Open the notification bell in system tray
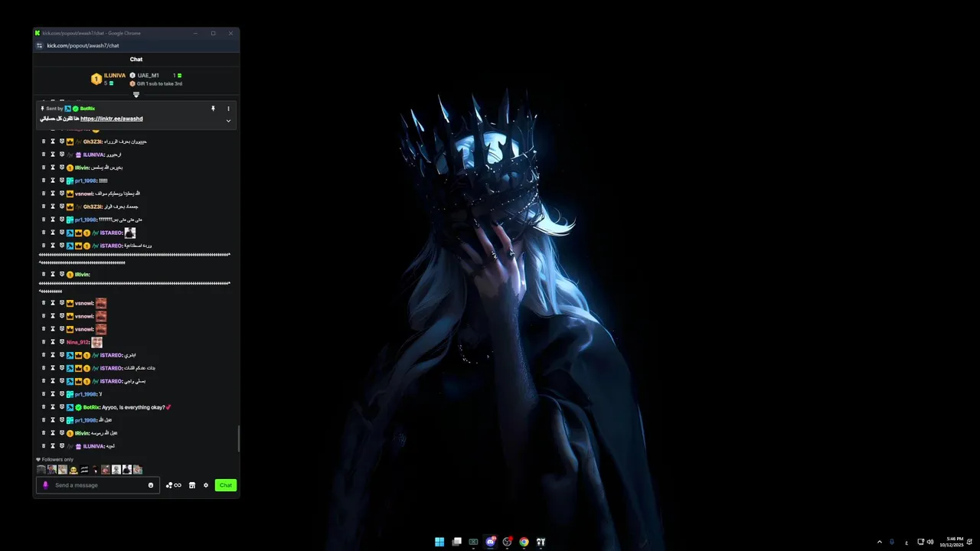980x551 pixels. [969, 542]
